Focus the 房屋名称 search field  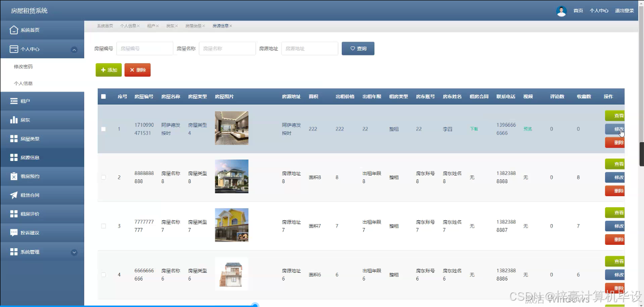point(227,49)
